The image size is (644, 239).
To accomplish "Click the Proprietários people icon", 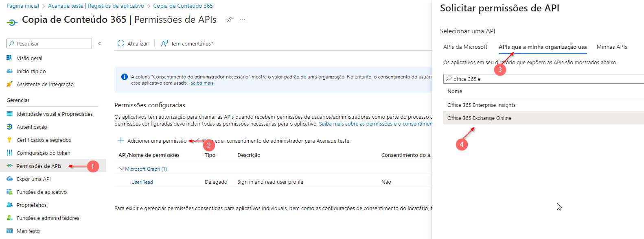I will pos(9,205).
